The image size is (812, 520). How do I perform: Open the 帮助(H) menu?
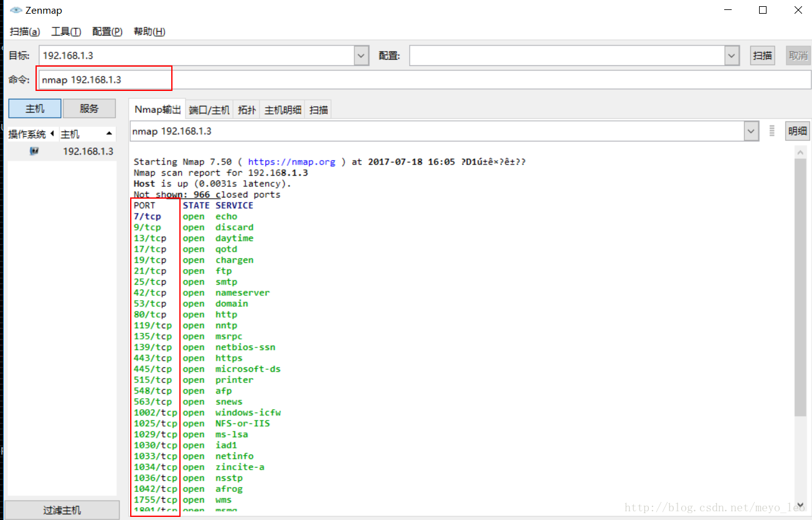(149, 31)
